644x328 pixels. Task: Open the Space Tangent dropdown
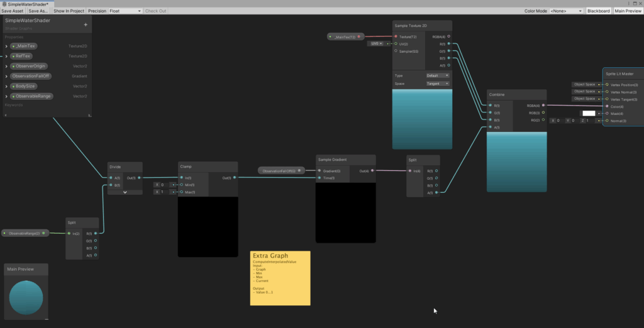click(x=438, y=84)
